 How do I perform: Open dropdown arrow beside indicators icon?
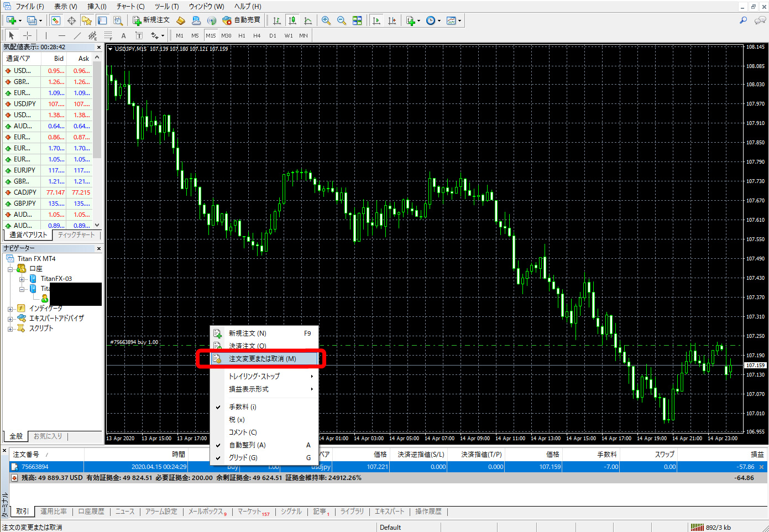click(x=419, y=21)
